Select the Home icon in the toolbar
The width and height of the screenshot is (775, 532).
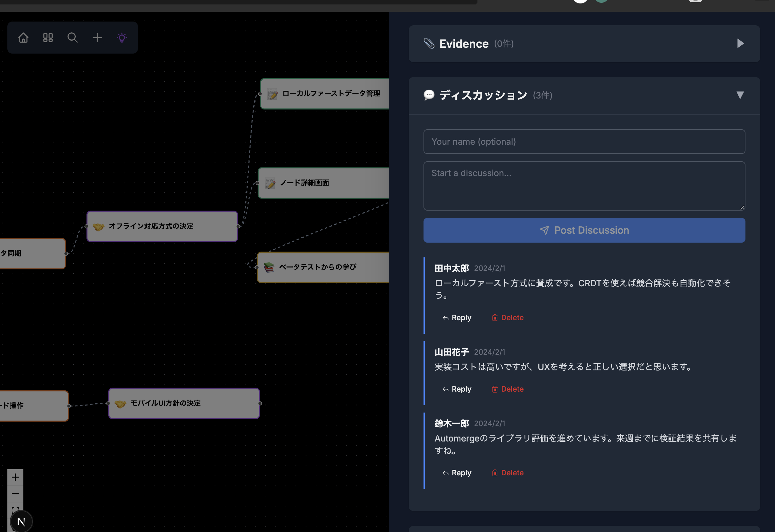click(x=23, y=37)
